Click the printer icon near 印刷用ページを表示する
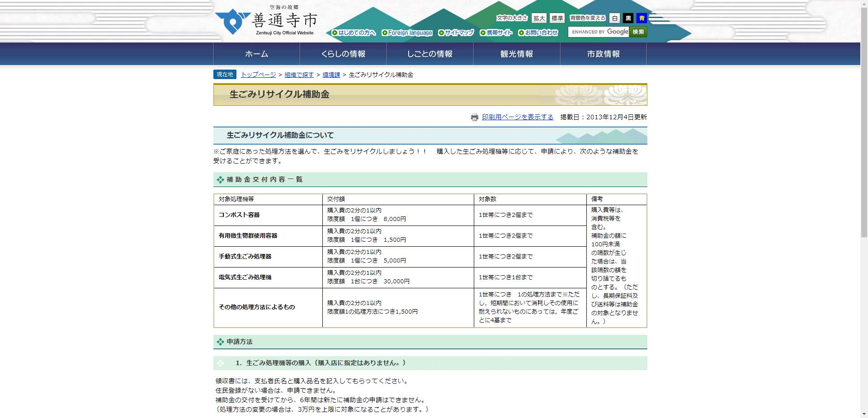Screen dimensions: 868x418 [x=474, y=117]
